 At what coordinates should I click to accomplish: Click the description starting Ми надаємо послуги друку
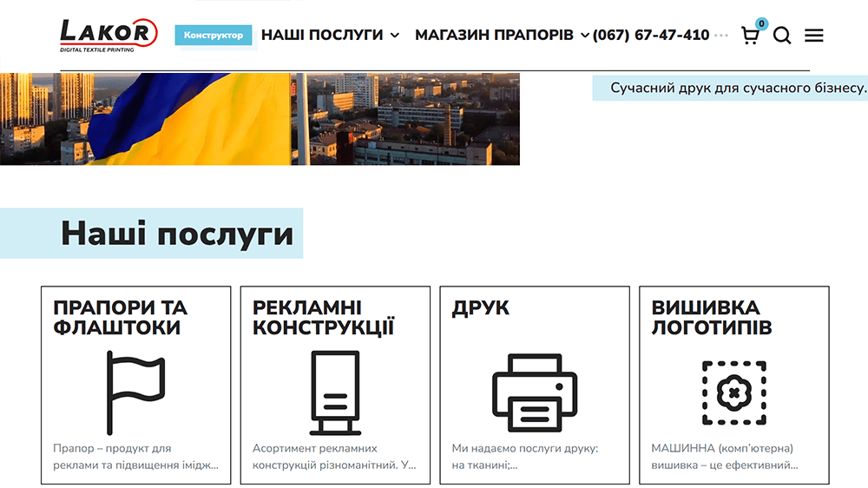tap(525, 457)
